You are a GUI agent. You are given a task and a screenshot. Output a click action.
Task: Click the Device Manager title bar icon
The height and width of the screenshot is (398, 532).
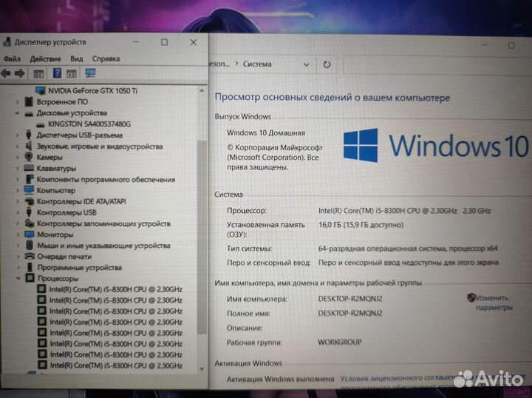tap(7, 42)
